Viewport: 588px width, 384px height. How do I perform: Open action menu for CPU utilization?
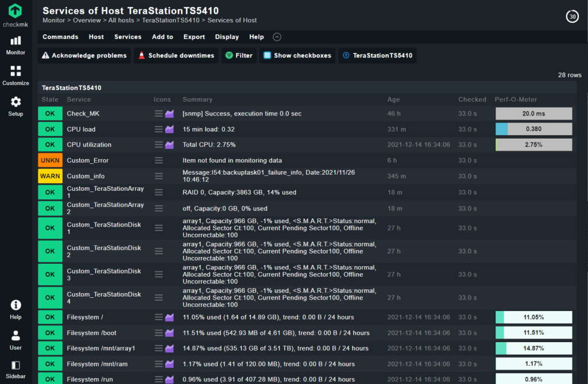(158, 144)
